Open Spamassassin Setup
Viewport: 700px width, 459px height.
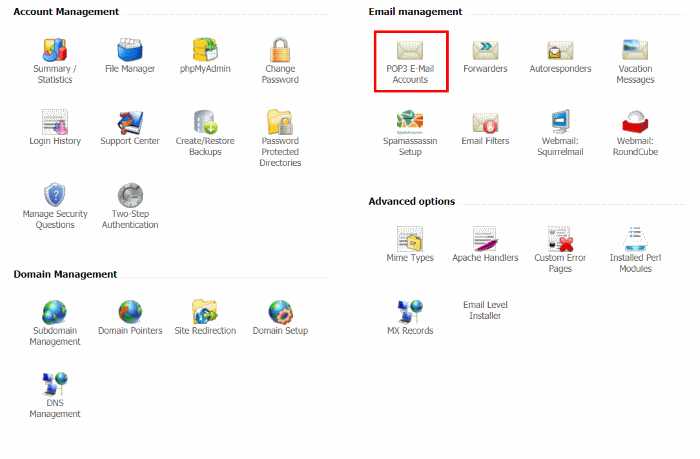pyautogui.click(x=410, y=122)
